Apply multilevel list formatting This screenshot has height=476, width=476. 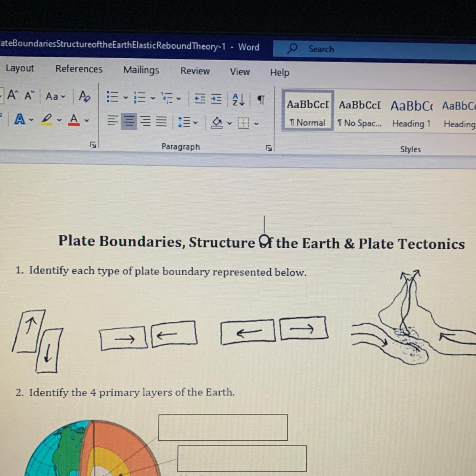coord(167,98)
